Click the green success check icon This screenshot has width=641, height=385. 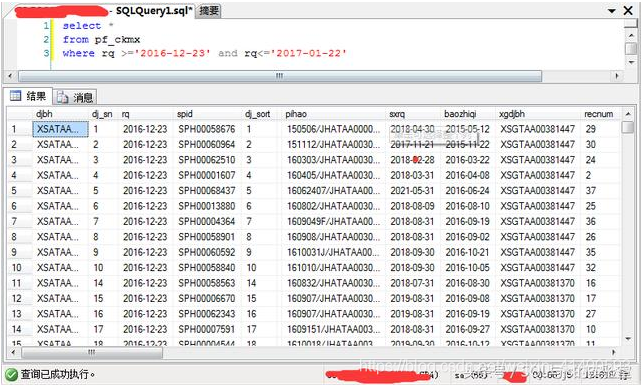coord(11,374)
